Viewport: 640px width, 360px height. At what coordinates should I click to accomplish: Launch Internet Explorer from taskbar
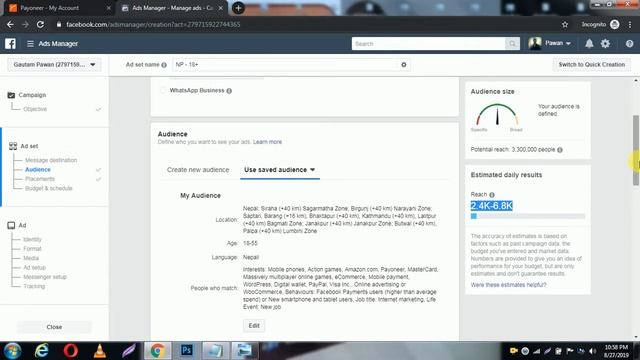coord(42,351)
